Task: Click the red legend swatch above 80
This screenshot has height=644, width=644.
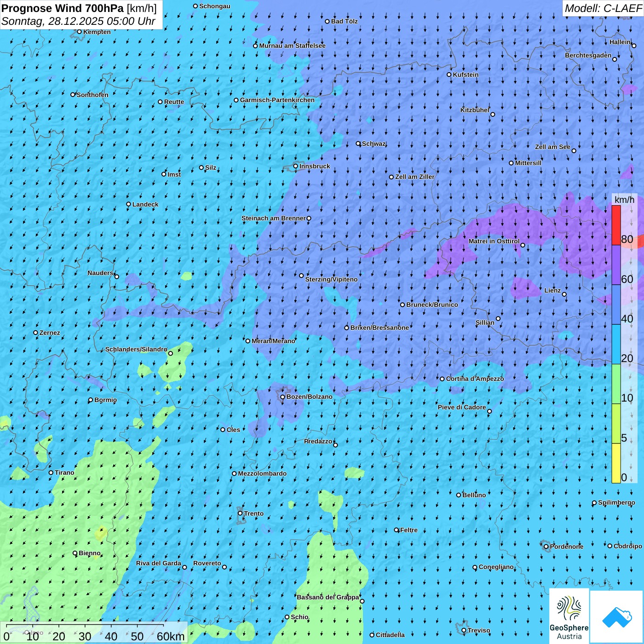Action: point(616,225)
